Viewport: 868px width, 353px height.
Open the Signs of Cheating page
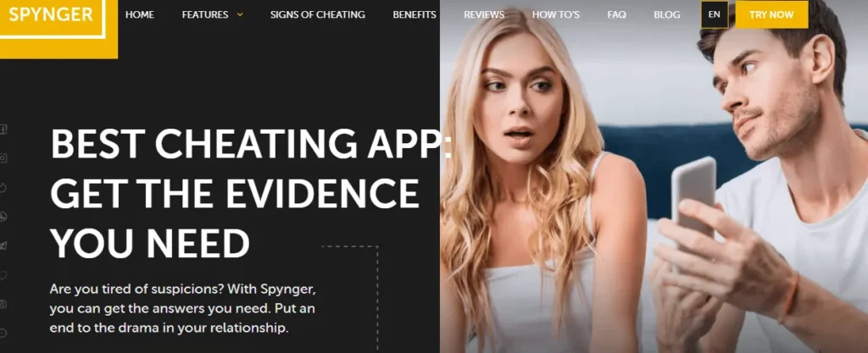(x=317, y=15)
